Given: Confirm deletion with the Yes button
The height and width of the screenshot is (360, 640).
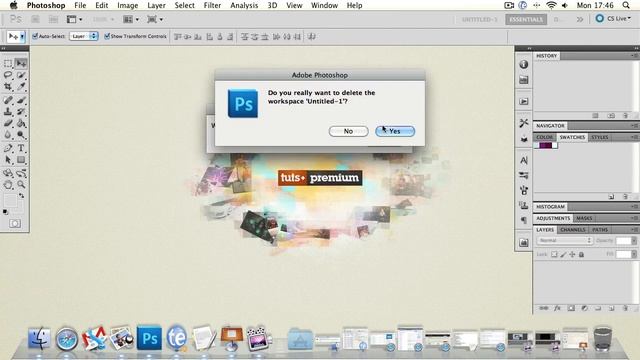Looking at the screenshot, I should (395, 131).
